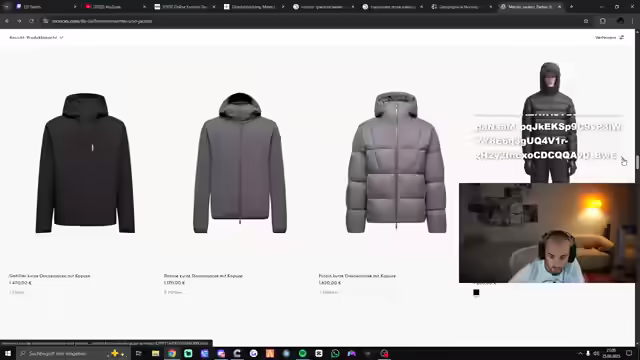The height and width of the screenshot is (360, 640).
Task: Go back with the browser back arrow
Action: tap(7, 21)
